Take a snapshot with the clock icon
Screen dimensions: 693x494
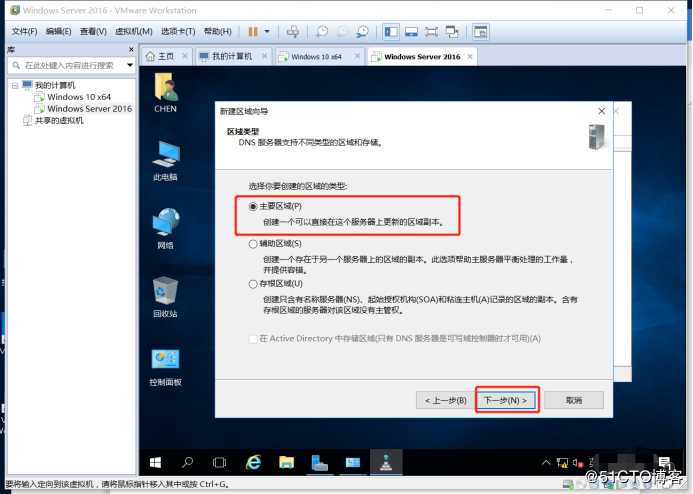pyautogui.click(x=322, y=32)
